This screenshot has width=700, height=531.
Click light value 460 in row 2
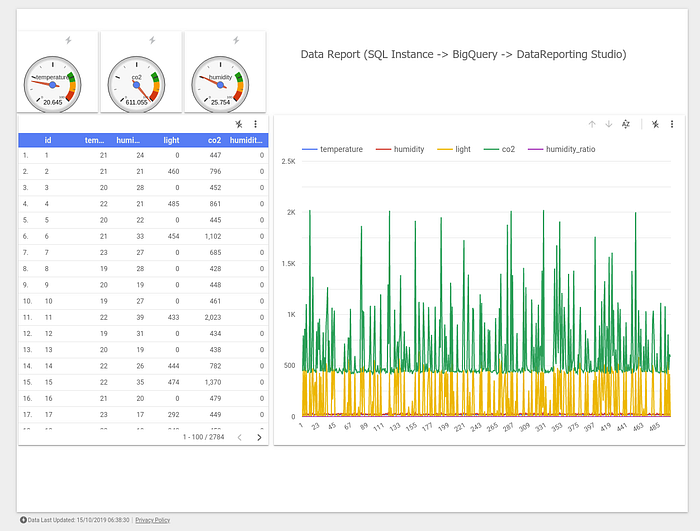(x=173, y=171)
